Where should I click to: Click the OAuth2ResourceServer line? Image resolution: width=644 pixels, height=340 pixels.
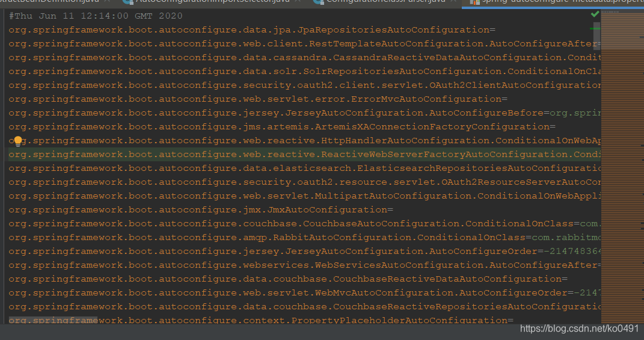305,182
